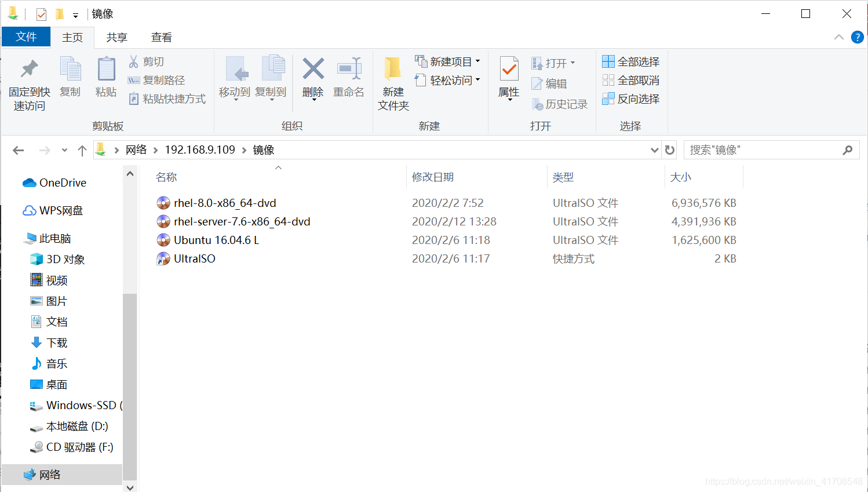Viewport: 868px width, 492px height.
Task: Click History (历史记录) button
Action: pyautogui.click(x=559, y=104)
